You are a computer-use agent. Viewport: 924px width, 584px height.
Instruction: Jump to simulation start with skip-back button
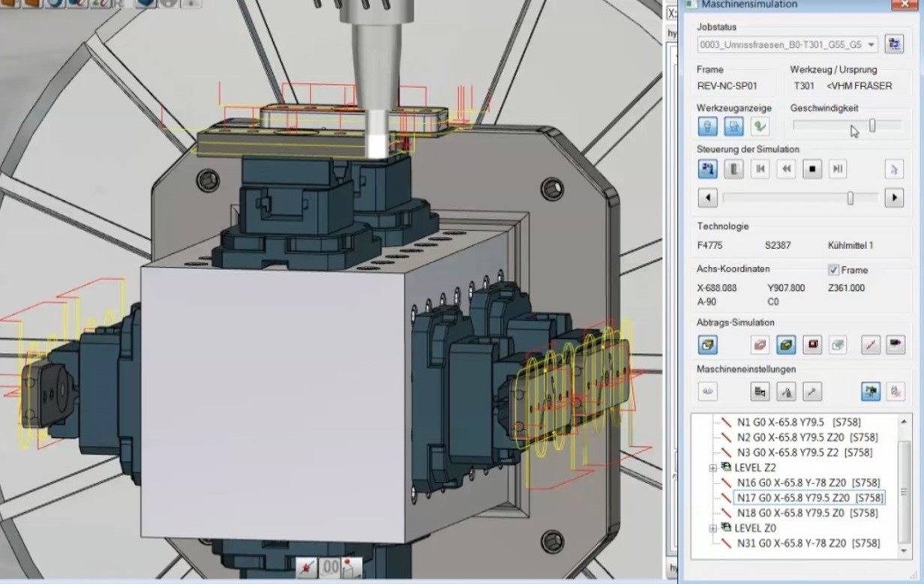coord(760,169)
